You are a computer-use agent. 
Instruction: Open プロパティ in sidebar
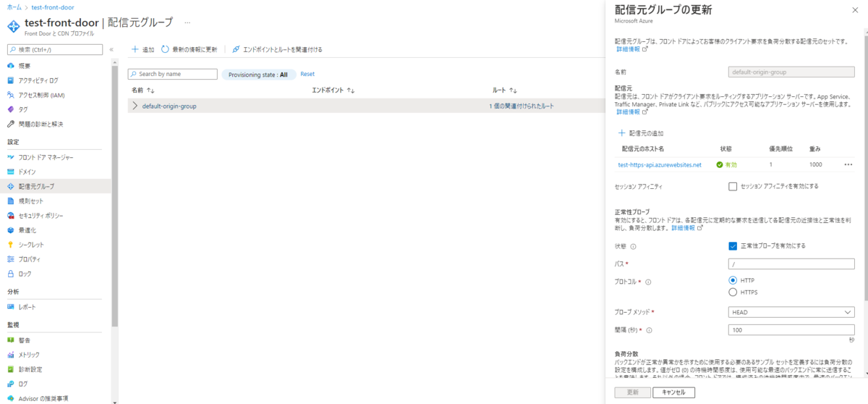pos(29,259)
